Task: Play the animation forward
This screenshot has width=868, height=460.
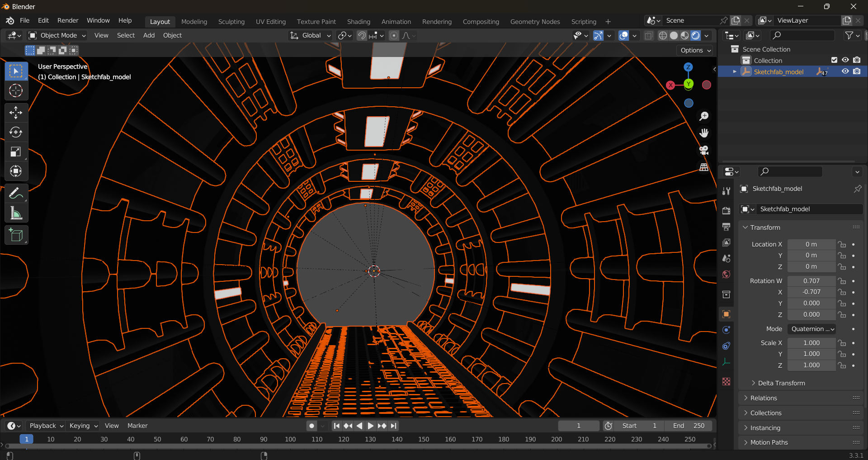Action: 371,426
